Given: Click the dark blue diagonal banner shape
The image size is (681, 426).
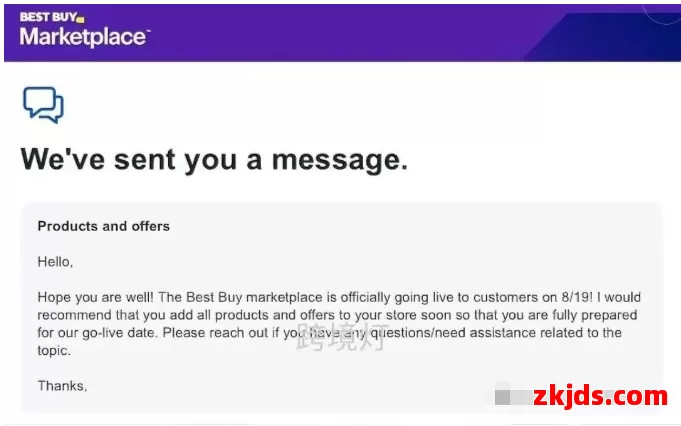Looking at the screenshot, I should point(603,37).
